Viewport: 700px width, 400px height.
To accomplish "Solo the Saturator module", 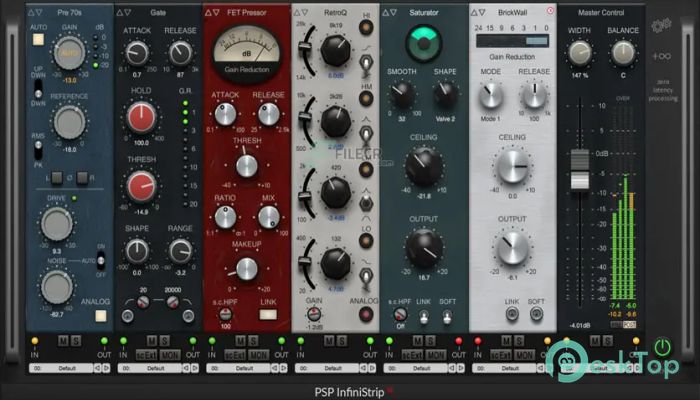I will pos(430,341).
